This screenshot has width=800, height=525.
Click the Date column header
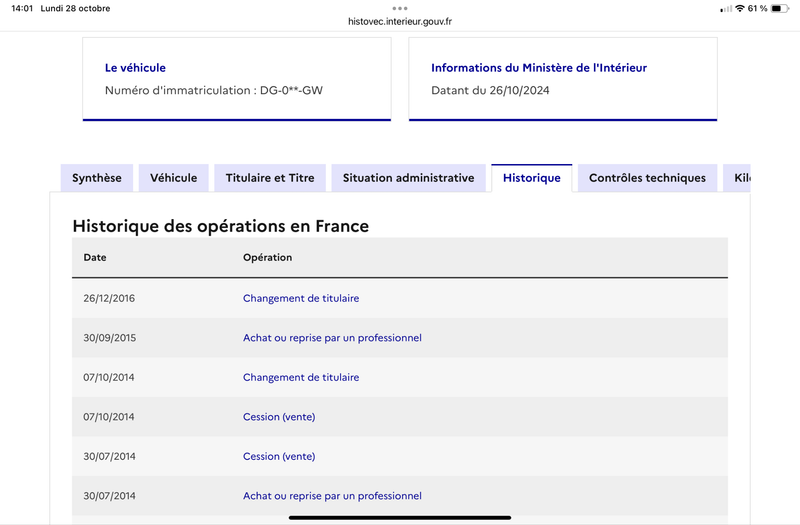[95, 258]
